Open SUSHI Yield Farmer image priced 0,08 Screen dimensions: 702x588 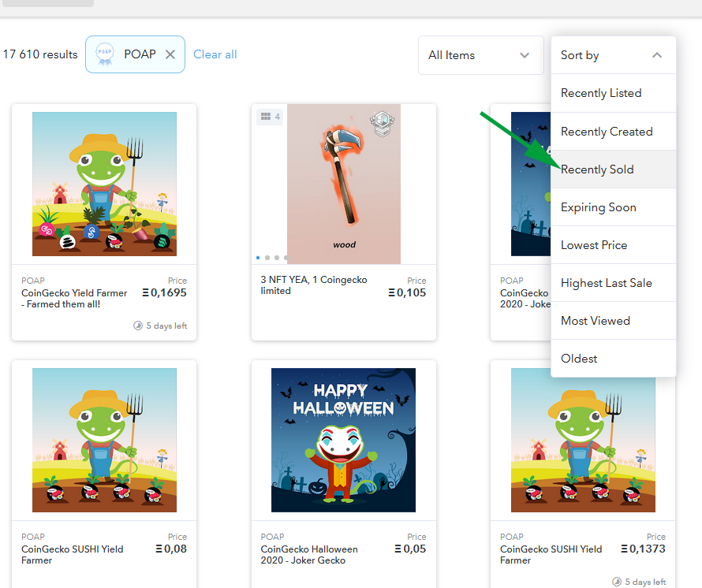[104, 440]
